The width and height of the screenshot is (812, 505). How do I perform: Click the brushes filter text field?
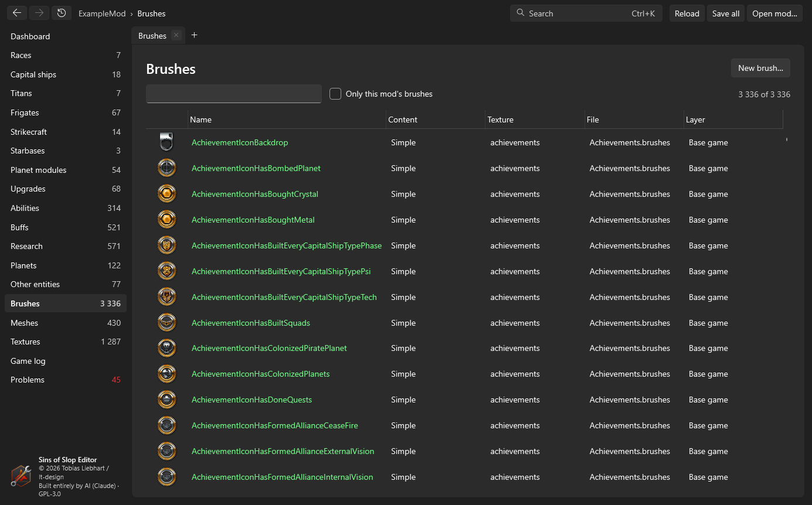pyautogui.click(x=234, y=94)
